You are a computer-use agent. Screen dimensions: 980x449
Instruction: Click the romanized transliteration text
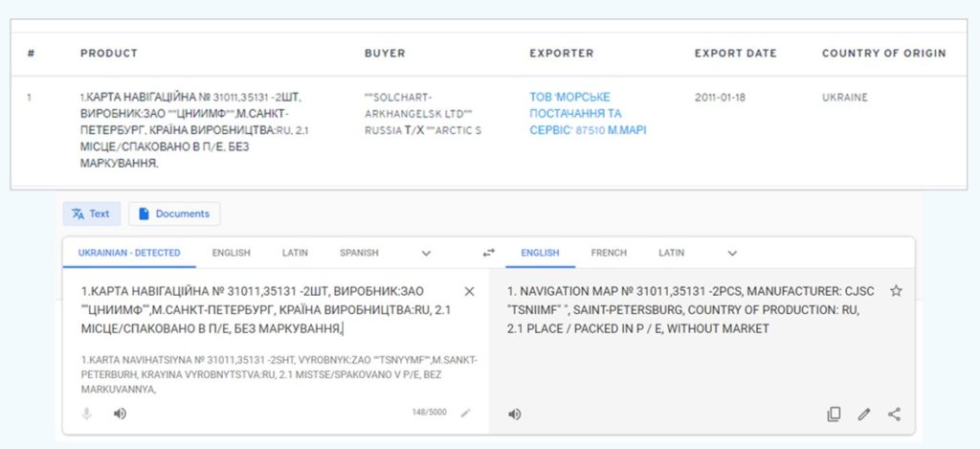pos(278,374)
